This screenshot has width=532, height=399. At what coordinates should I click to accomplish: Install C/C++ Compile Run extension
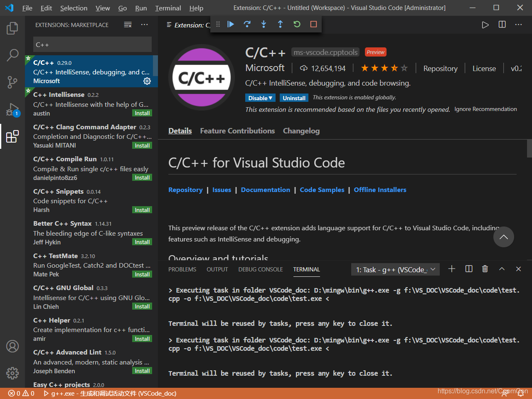pos(142,177)
